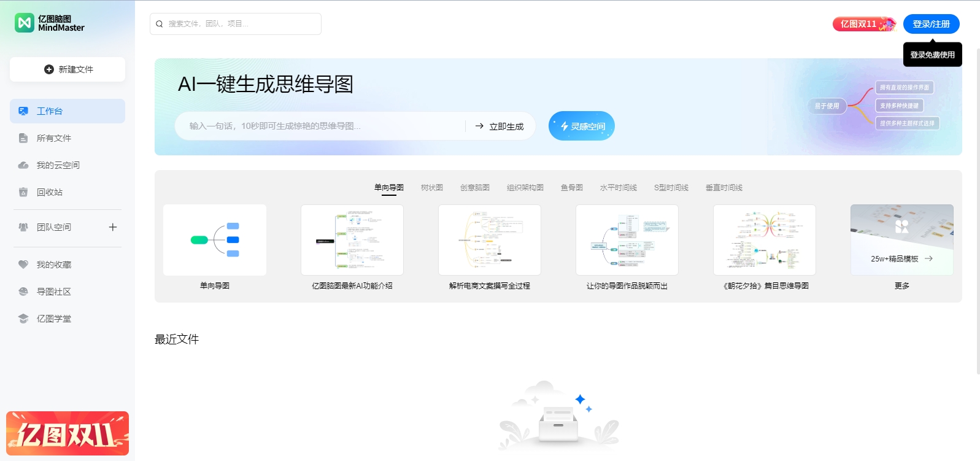Open 我的收藏 in the sidebar
980x461 pixels.
68,265
